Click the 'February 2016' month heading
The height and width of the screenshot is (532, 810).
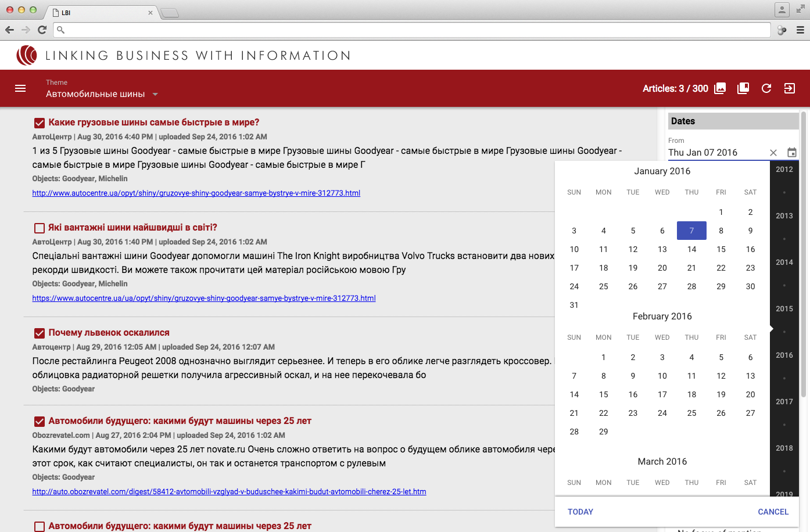click(x=662, y=317)
